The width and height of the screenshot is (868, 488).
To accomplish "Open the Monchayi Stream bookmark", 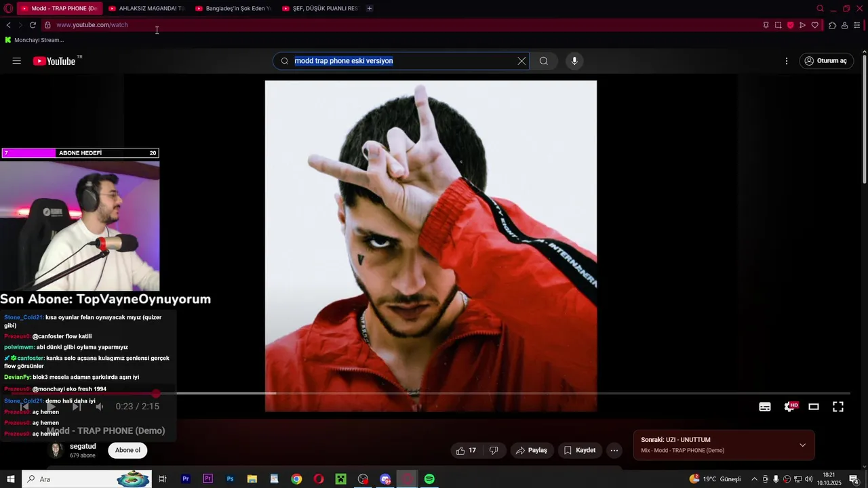I will click(x=34, y=40).
